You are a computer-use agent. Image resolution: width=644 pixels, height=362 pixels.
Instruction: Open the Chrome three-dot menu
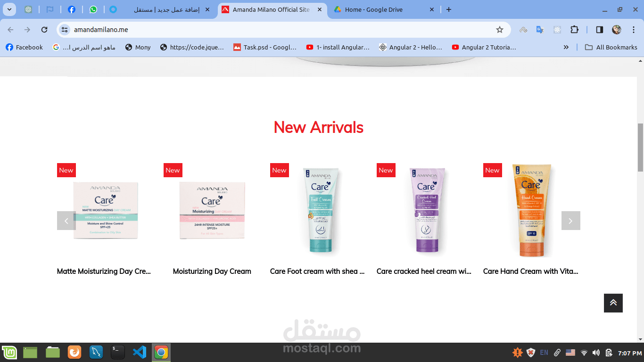633,30
